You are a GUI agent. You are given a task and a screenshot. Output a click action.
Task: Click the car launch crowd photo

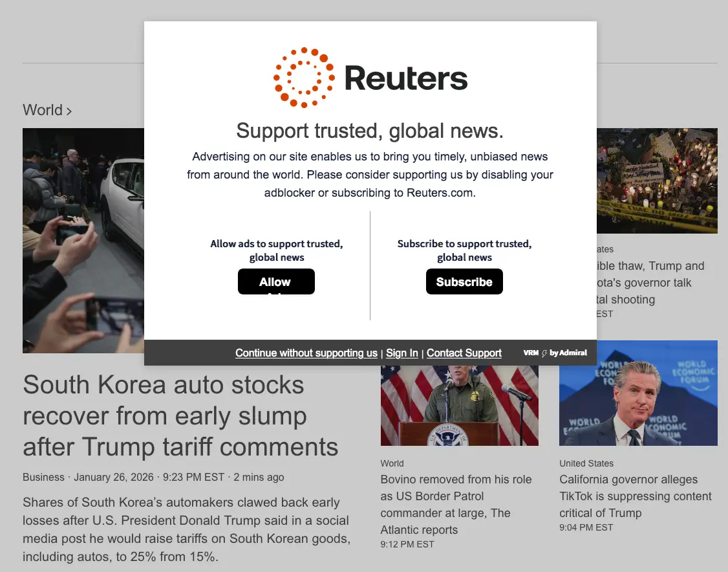[83, 240]
